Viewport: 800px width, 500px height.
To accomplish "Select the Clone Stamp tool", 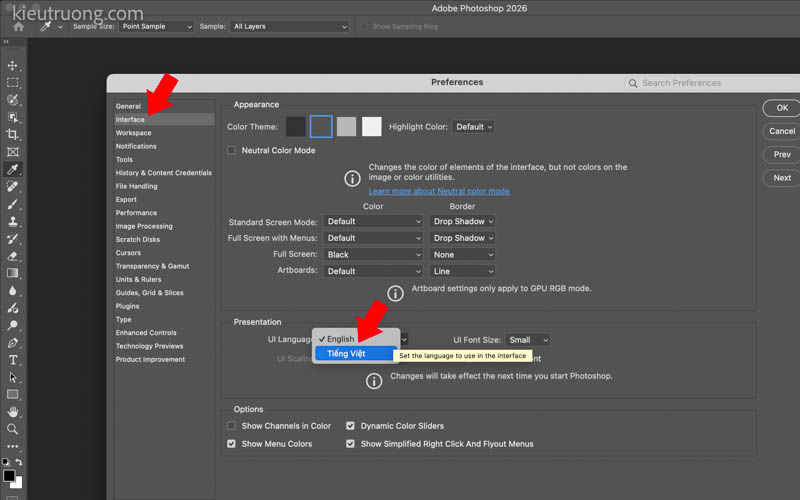I will pyautogui.click(x=13, y=221).
